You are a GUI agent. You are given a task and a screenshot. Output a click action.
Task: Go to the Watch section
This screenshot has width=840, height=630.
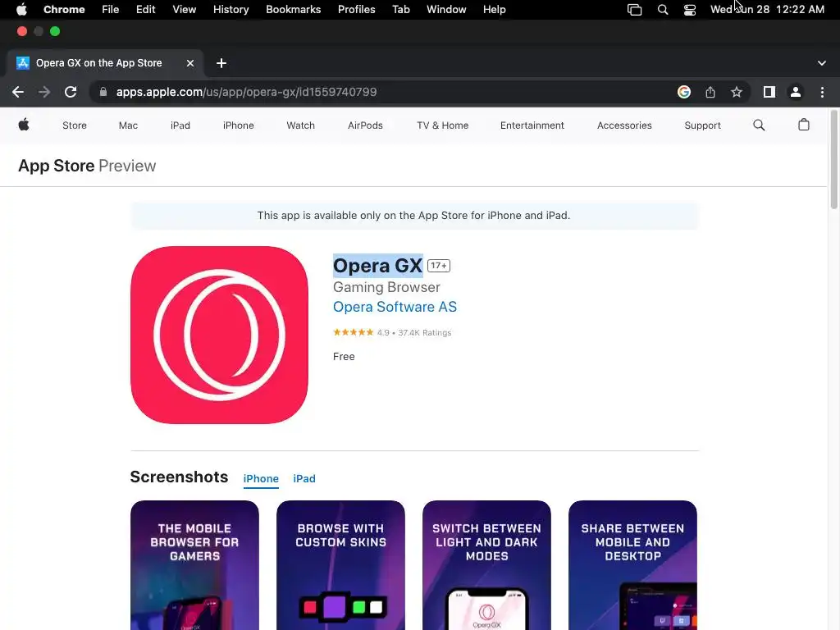point(300,126)
